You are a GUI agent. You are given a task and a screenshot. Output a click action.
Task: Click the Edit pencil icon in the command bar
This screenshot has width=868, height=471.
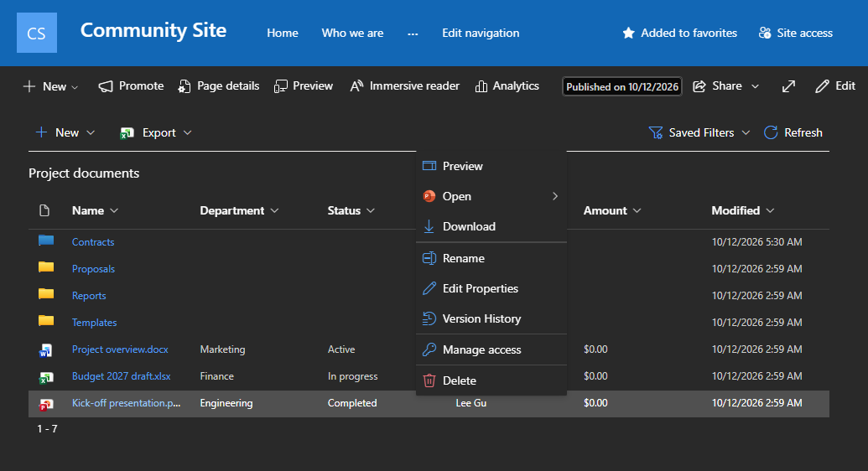click(x=822, y=86)
